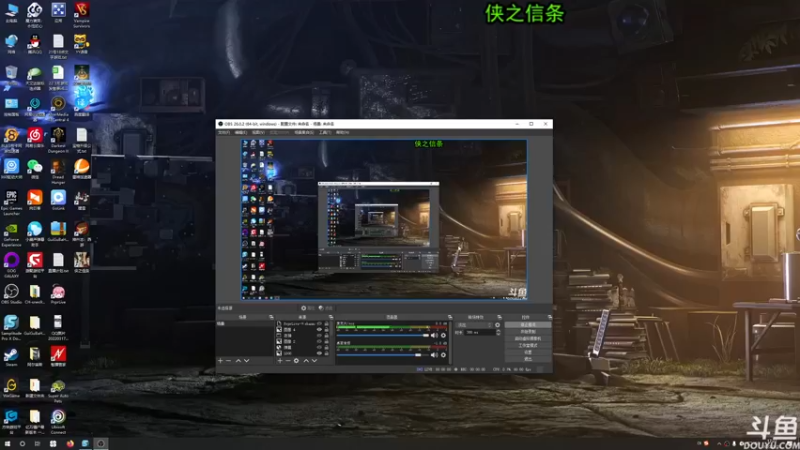
Task: Open the Scene Collection menu in OBS
Action: pyautogui.click(x=304, y=133)
